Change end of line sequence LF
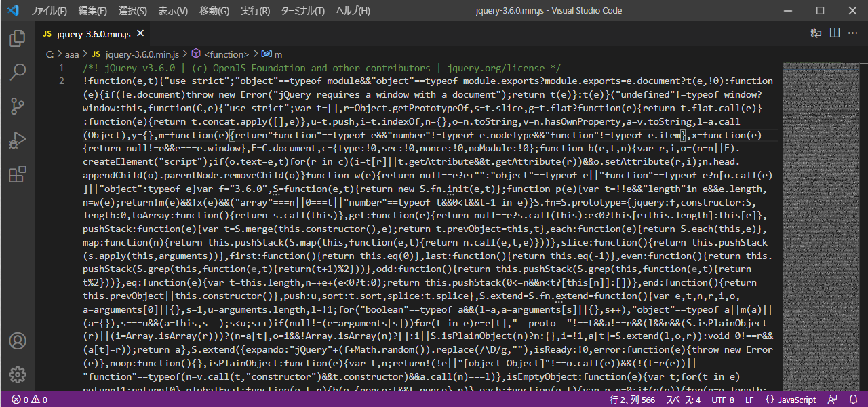Viewport: 868px width, 407px height. tap(749, 400)
